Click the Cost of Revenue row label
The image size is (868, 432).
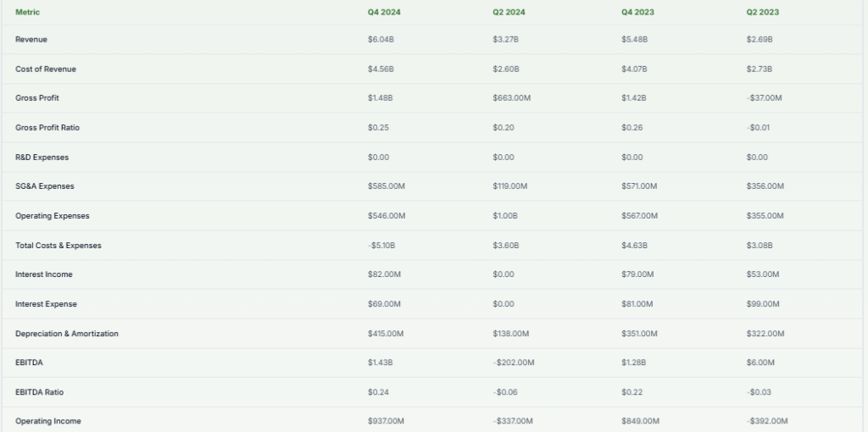click(46, 69)
